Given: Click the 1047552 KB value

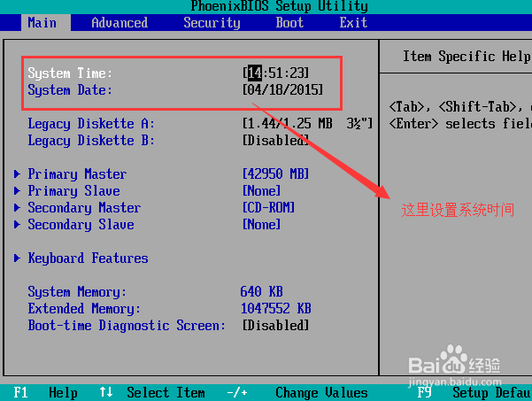Looking at the screenshot, I should coord(275,308).
